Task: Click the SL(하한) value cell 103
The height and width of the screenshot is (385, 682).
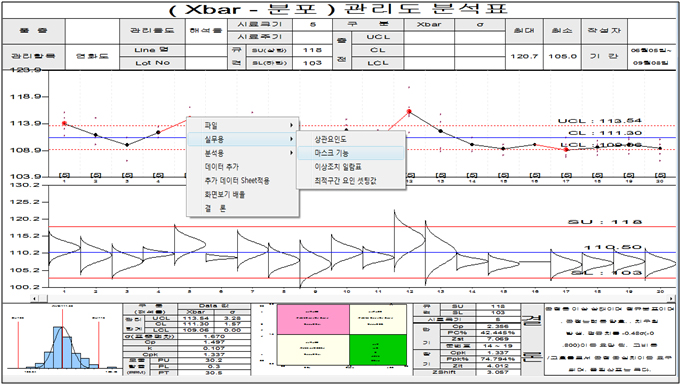Action: (x=312, y=63)
